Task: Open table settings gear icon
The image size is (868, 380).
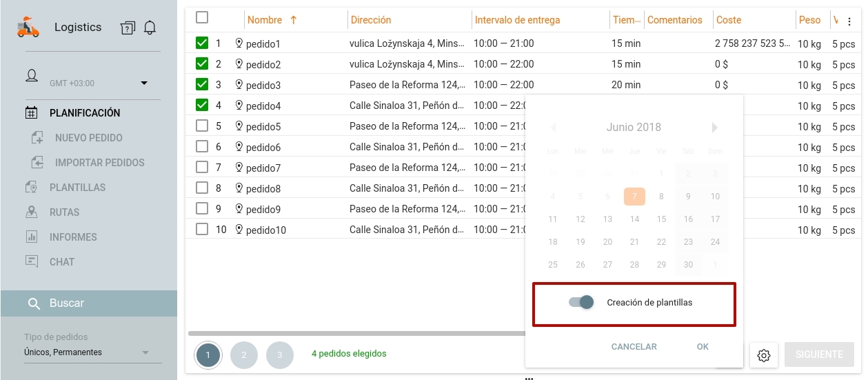Action: coord(764,355)
